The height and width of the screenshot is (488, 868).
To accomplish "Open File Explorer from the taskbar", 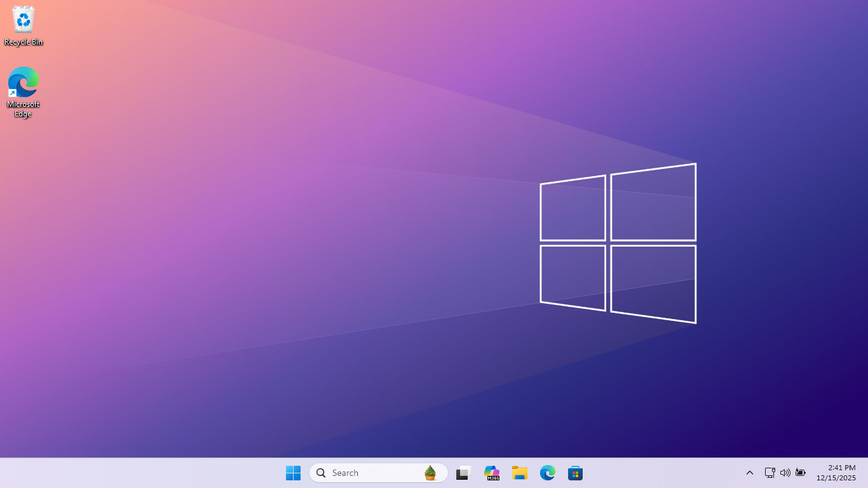I will 519,473.
